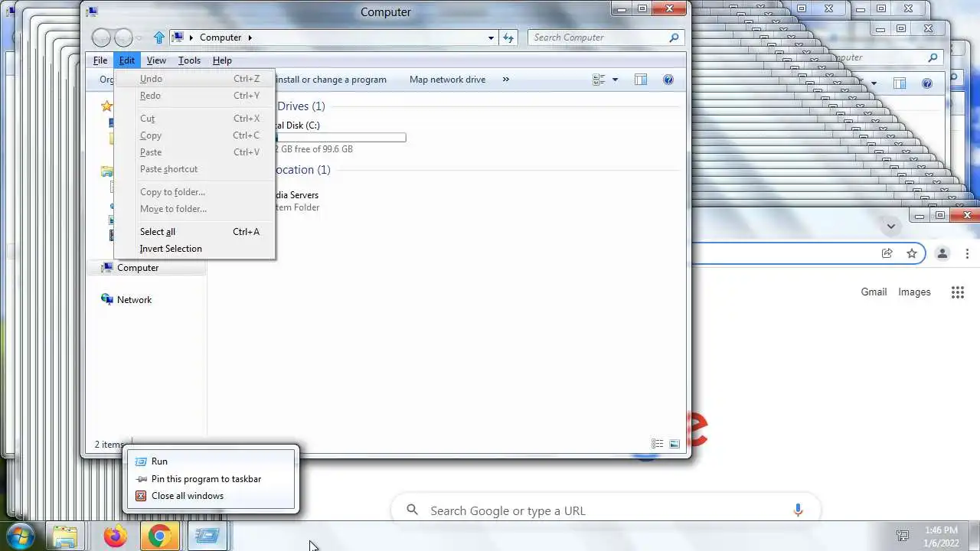Image resolution: width=980 pixels, height=551 pixels.
Task: Open Gmail link on Google page
Action: [x=874, y=292]
